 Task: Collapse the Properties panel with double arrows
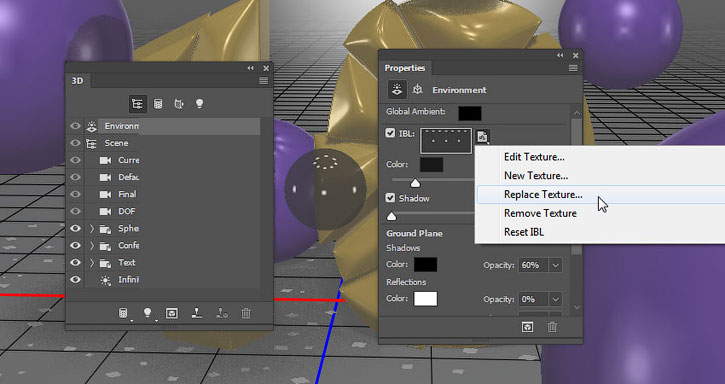[x=560, y=55]
